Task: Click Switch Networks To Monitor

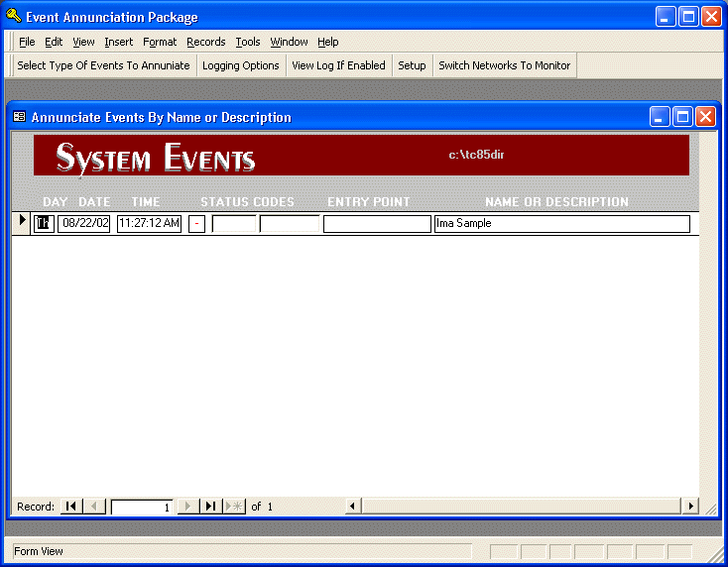Action: pos(504,65)
